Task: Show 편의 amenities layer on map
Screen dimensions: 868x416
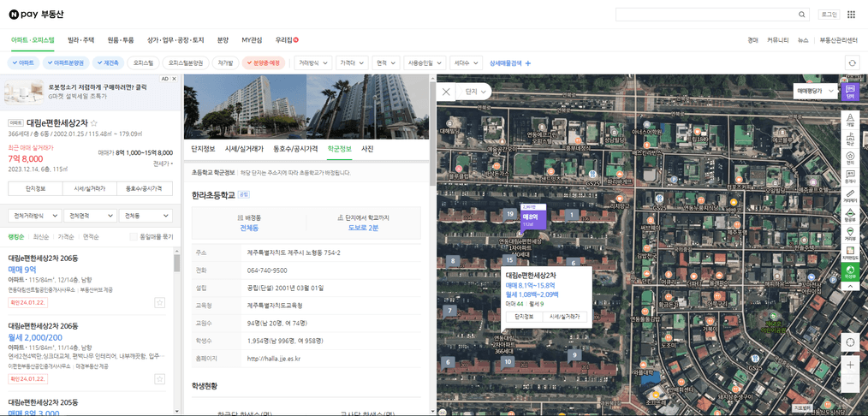Action: pos(850,157)
